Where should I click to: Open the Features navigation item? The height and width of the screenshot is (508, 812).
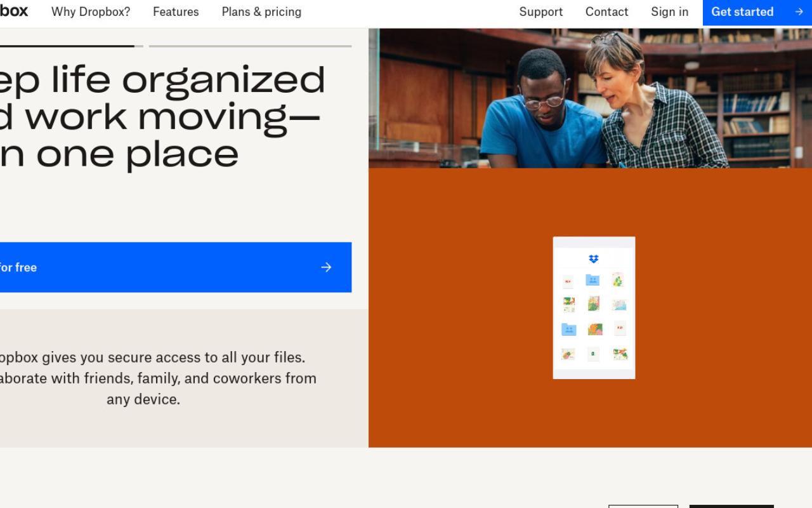176,12
